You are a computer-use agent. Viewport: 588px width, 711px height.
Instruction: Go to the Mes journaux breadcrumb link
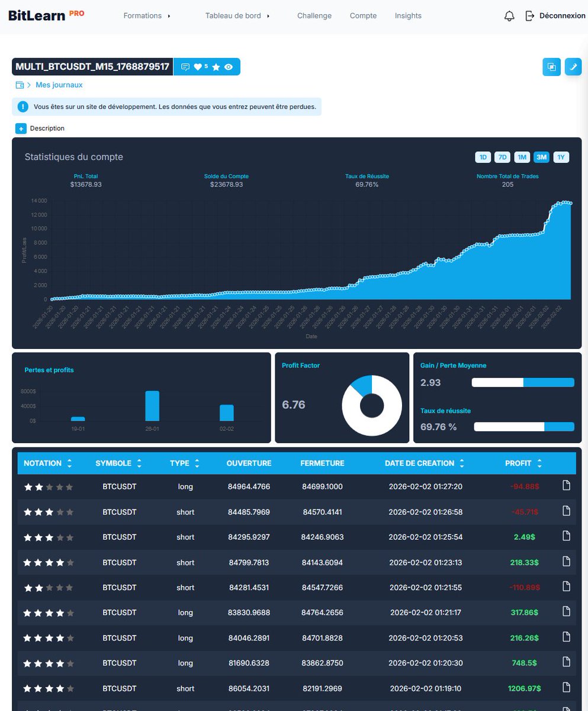tap(59, 85)
